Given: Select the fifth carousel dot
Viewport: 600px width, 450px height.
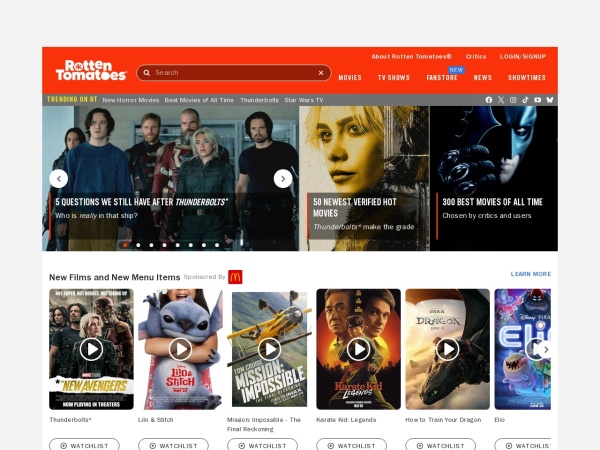Looking at the screenshot, I should pyautogui.click(x=178, y=245).
